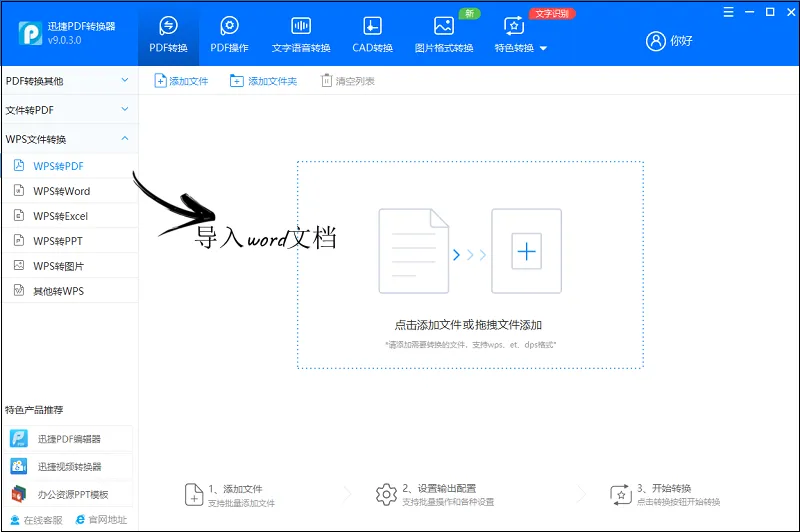The height and width of the screenshot is (532, 800).
Task: Select WPS转Word in the sidebar
Action: pyautogui.click(x=69, y=191)
